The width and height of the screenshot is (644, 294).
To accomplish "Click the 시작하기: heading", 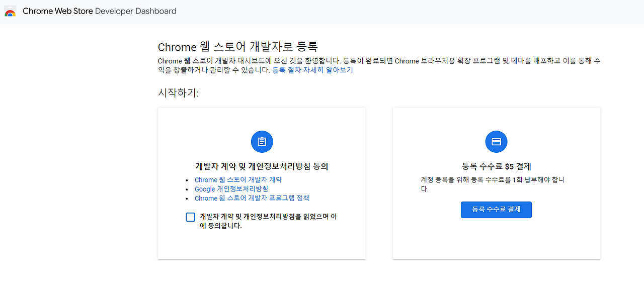I will (x=178, y=93).
